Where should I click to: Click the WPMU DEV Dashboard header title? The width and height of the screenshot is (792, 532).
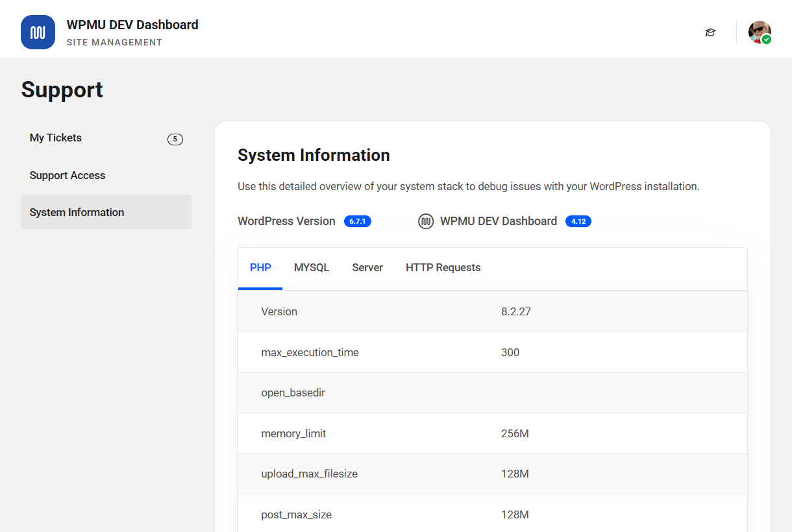click(132, 25)
